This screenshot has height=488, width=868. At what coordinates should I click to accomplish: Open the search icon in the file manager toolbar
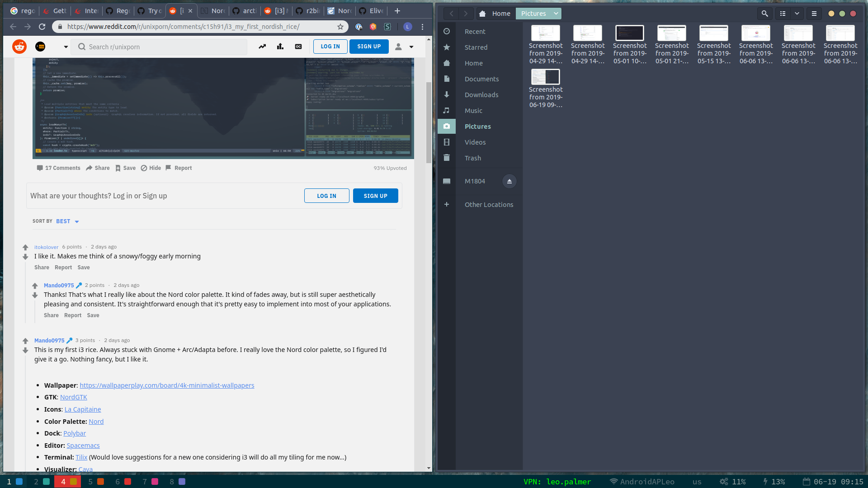tap(764, 14)
